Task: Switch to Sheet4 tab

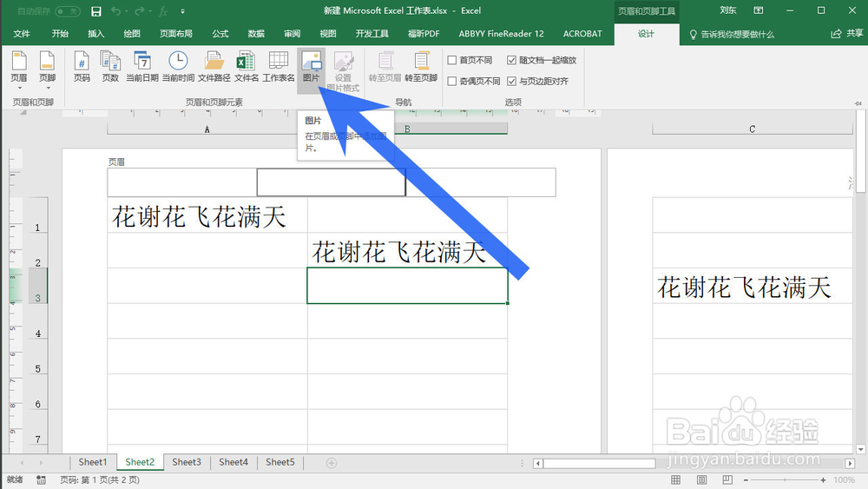Action: tap(233, 462)
